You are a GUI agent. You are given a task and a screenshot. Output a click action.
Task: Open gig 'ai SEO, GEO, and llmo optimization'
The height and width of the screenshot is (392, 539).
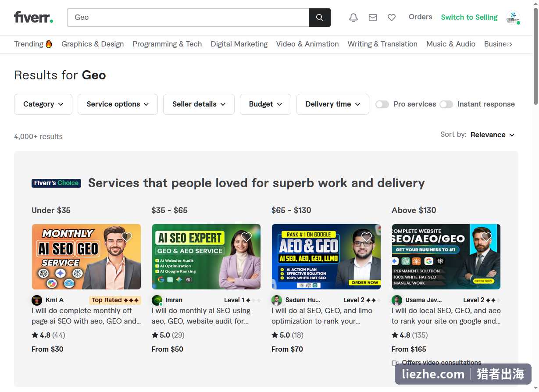(322, 316)
